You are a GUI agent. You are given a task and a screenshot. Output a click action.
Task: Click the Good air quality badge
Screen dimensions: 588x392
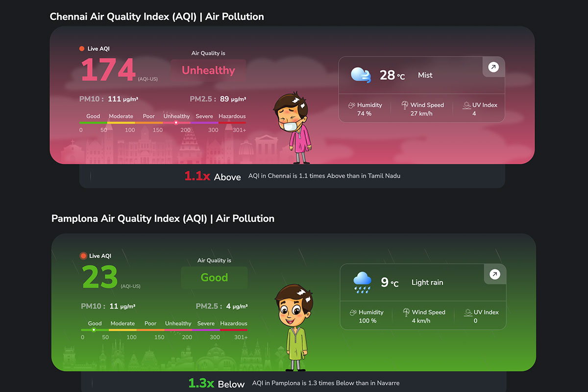pyautogui.click(x=214, y=278)
